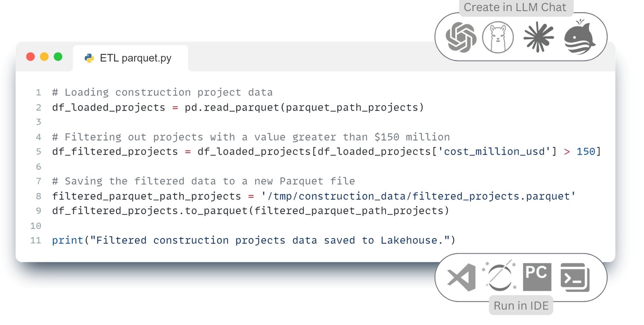The image size is (644, 325).
Task: Open the Visual Studio Code icon
Action: (462, 278)
